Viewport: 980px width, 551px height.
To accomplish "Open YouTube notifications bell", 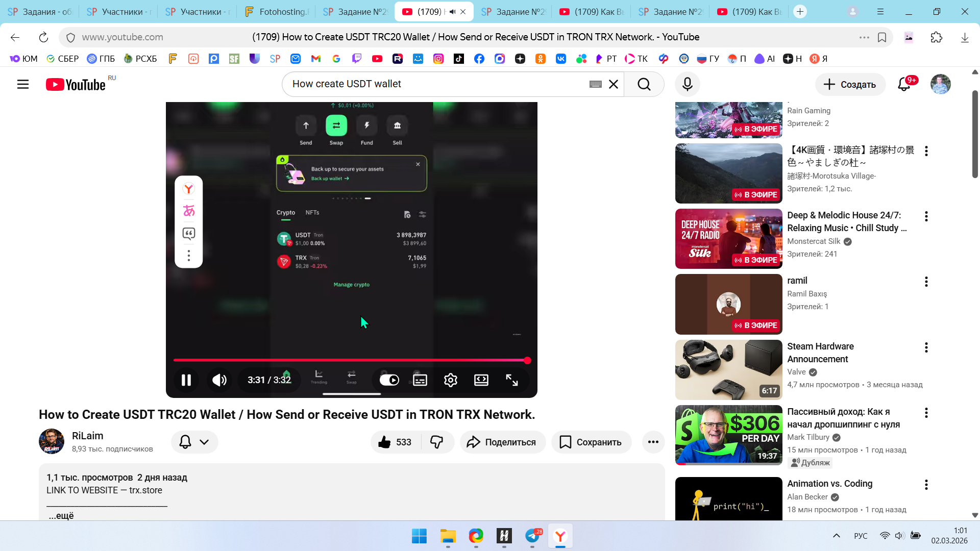I will point(904,84).
